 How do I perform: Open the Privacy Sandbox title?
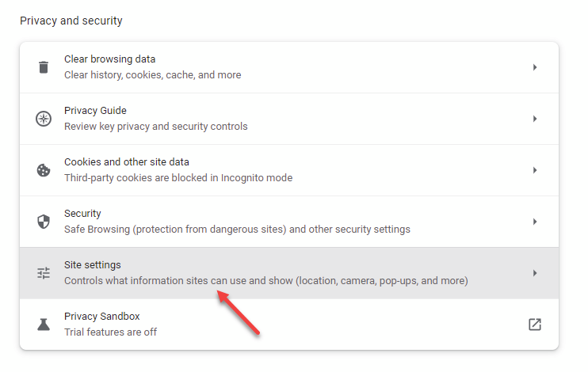tap(102, 316)
